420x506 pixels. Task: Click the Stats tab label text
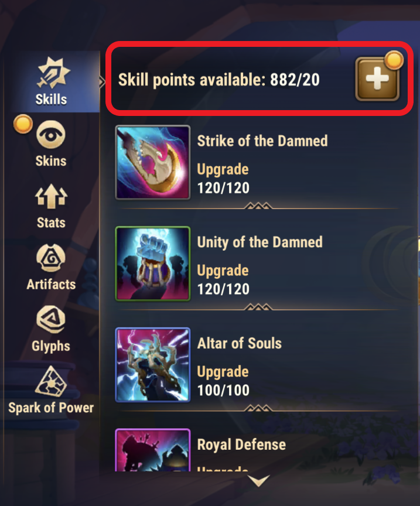click(x=51, y=223)
